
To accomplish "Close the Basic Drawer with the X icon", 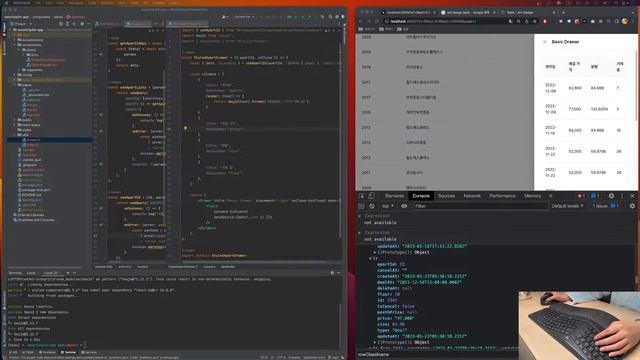I will coord(544,42).
